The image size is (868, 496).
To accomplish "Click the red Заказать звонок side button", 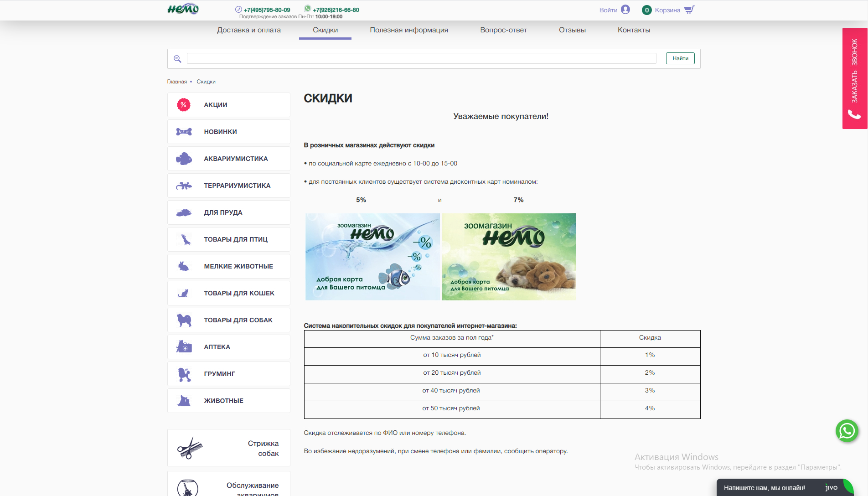I will point(854,78).
